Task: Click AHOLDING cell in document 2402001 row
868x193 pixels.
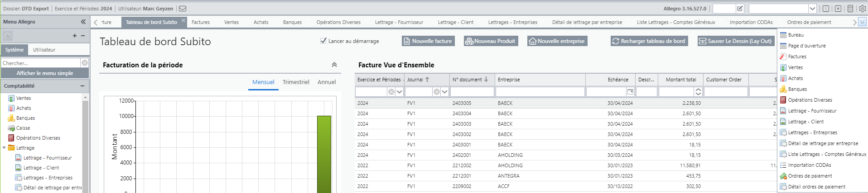Action: pyautogui.click(x=510, y=155)
